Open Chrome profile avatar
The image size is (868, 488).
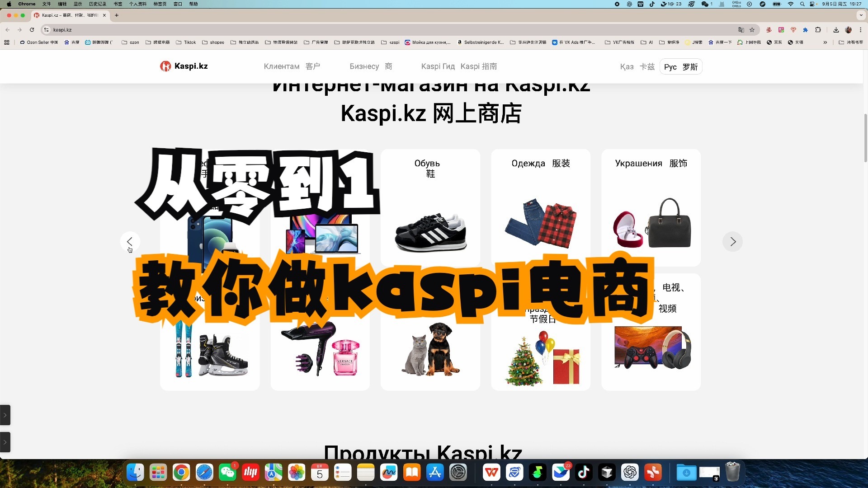click(x=849, y=30)
